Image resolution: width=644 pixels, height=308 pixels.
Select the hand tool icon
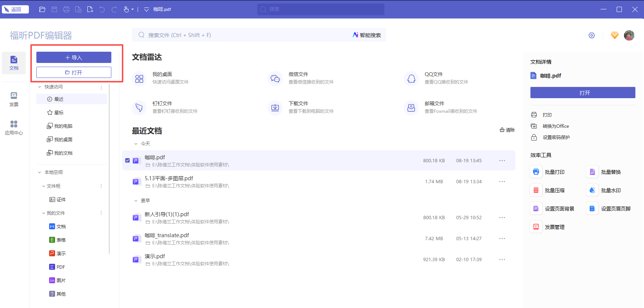(x=126, y=9)
